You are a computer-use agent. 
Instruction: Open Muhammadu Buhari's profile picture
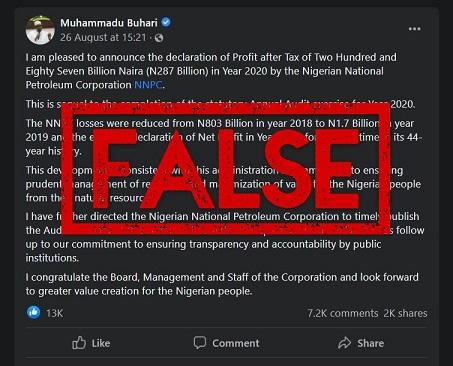pos(40,30)
